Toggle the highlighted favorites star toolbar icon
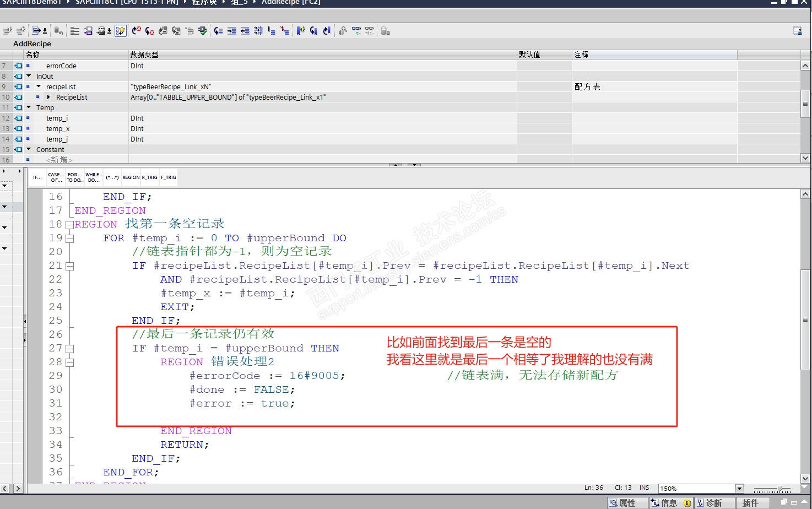812x509 pixels. pos(121,31)
